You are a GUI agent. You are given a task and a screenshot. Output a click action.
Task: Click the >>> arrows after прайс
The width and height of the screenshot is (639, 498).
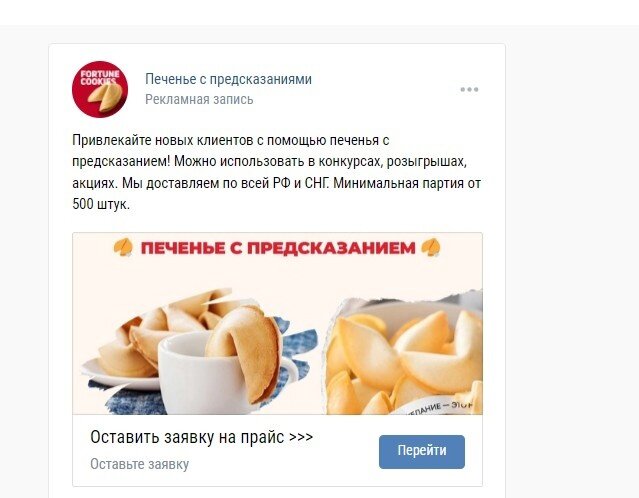point(301,437)
